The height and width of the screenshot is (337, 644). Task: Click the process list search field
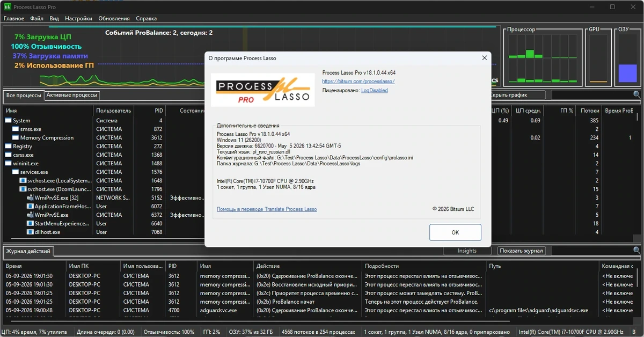(x=592, y=95)
